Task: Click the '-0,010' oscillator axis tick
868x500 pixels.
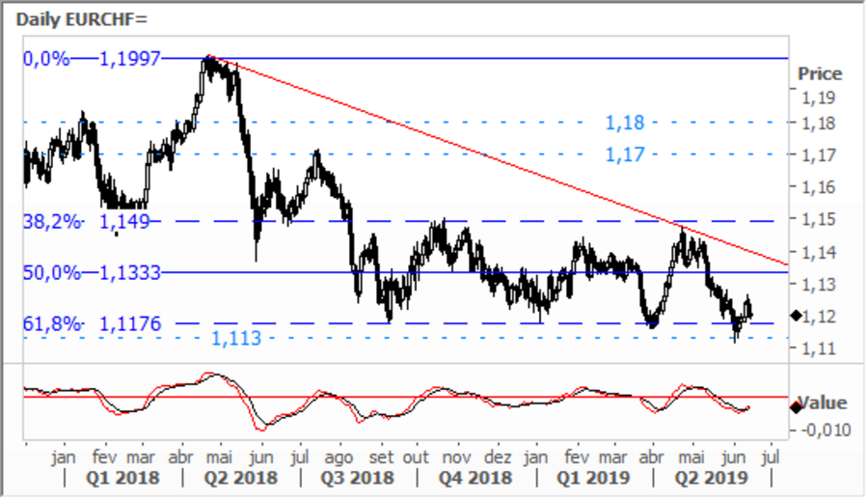Action: (825, 431)
